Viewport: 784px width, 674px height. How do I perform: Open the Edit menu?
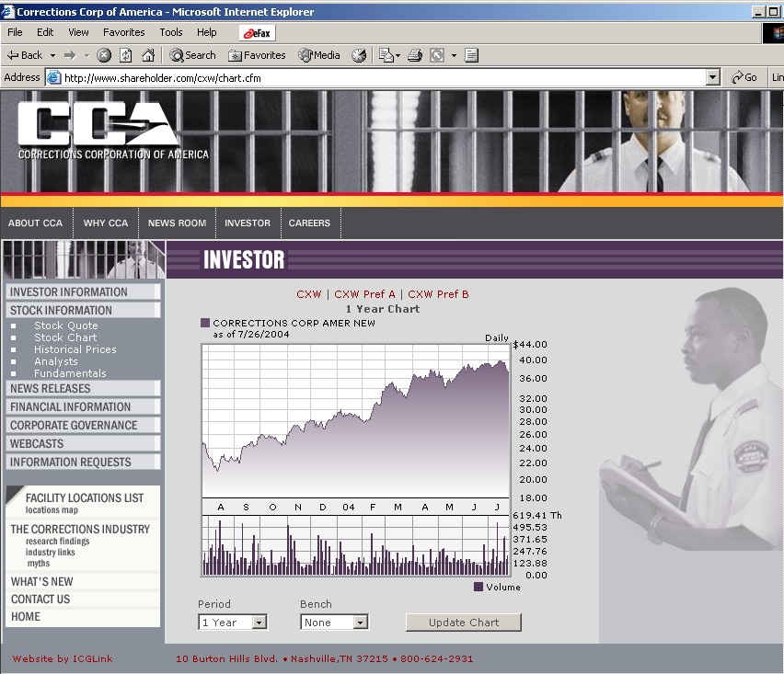[45, 32]
